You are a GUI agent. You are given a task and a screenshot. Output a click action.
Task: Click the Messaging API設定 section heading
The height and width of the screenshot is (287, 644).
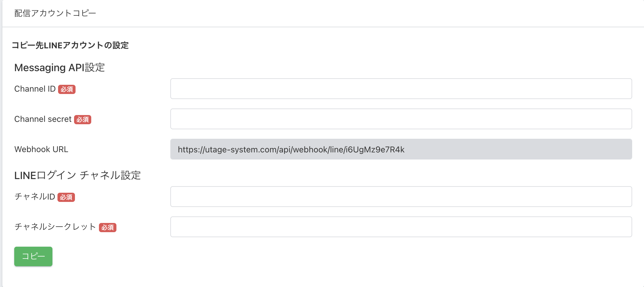[60, 68]
